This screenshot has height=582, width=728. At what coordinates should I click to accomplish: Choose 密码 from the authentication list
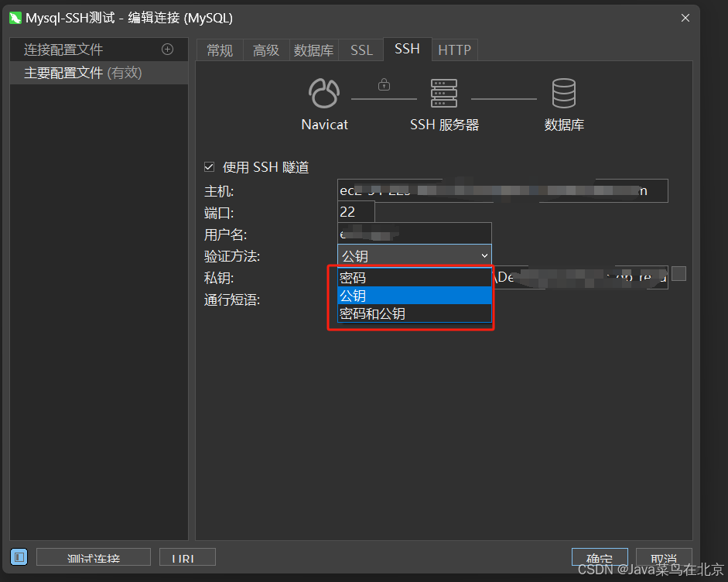pyautogui.click(x=414, y=277)
